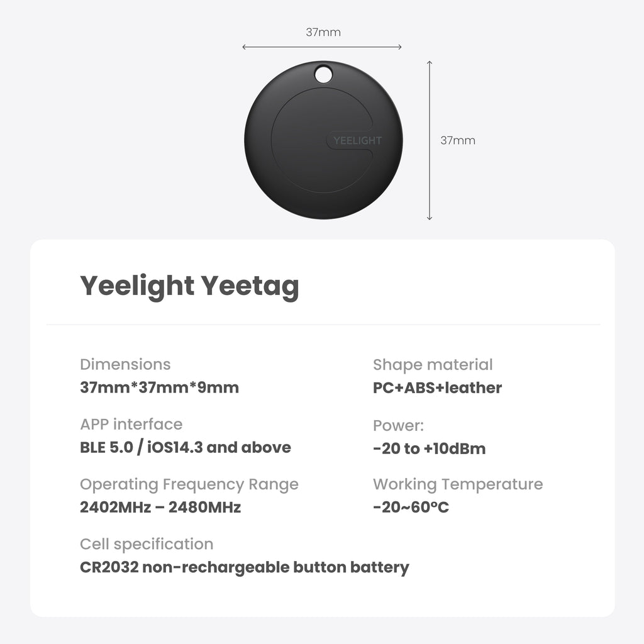Click the Shape material label
644x644 pixels.
click(433, 364)
